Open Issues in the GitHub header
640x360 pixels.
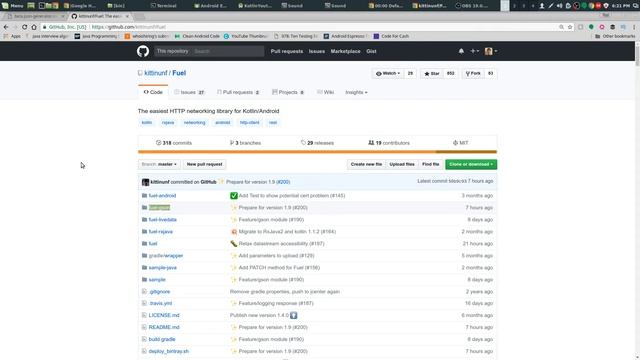coord(317,51)
